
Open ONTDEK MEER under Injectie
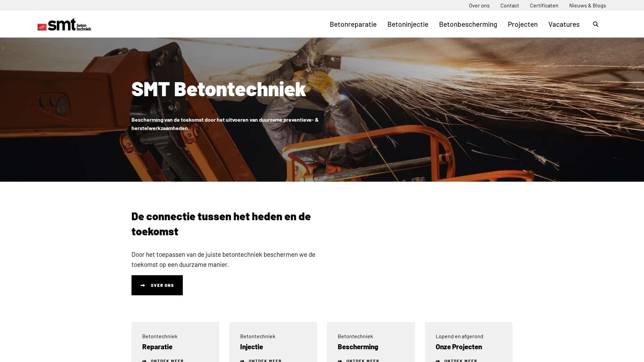[265, 361]
